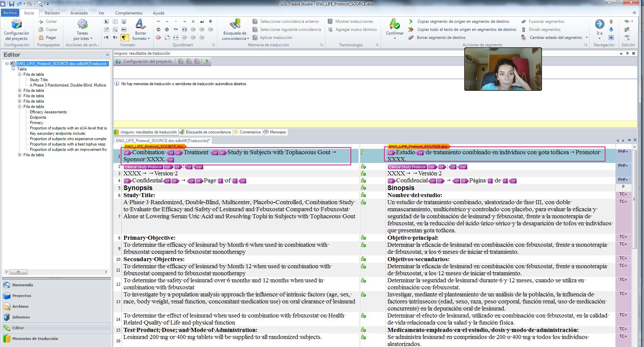Select Efficacy Assessments tree item

point(49,112)
